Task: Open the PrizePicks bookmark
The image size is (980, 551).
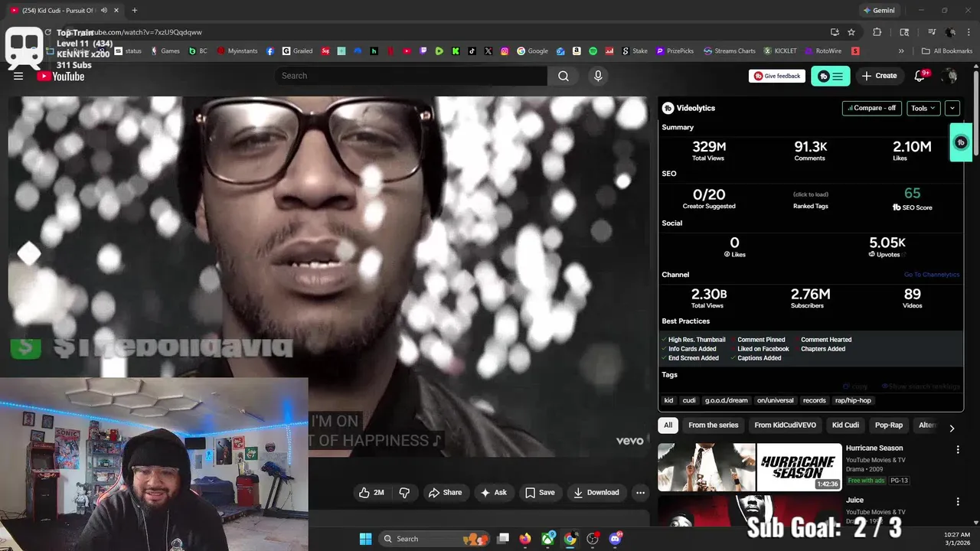Action: pyautogui.click(x=675, y=51)
